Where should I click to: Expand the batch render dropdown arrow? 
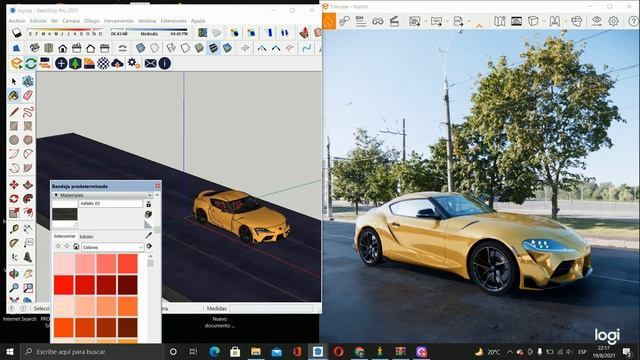[447, 21]
